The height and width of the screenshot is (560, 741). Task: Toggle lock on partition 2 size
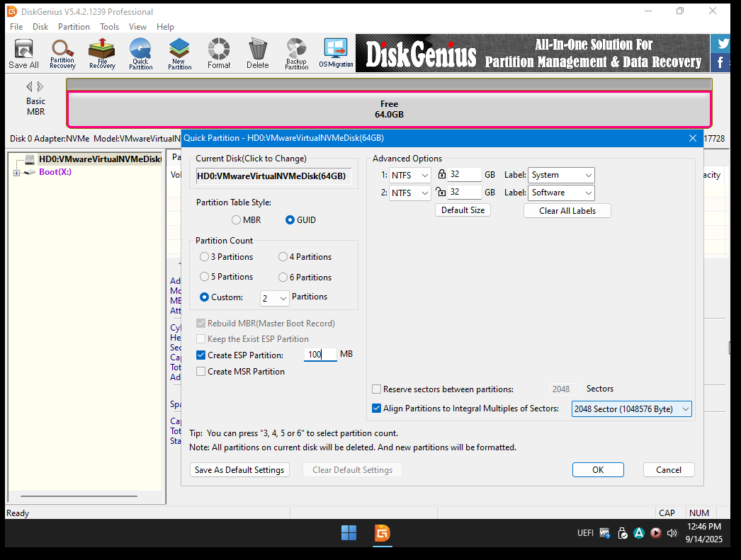tap(441, 192)
